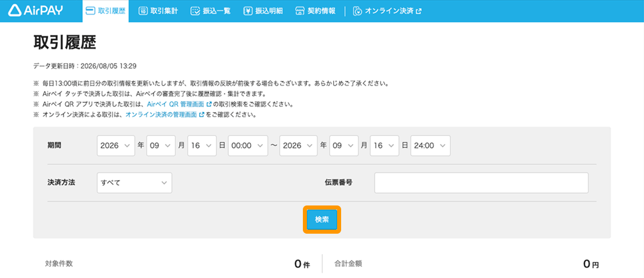Click the 契約情報 shop icon
Image resolution: width=644 pixels, height=278 pixels.
click(300, 11)
